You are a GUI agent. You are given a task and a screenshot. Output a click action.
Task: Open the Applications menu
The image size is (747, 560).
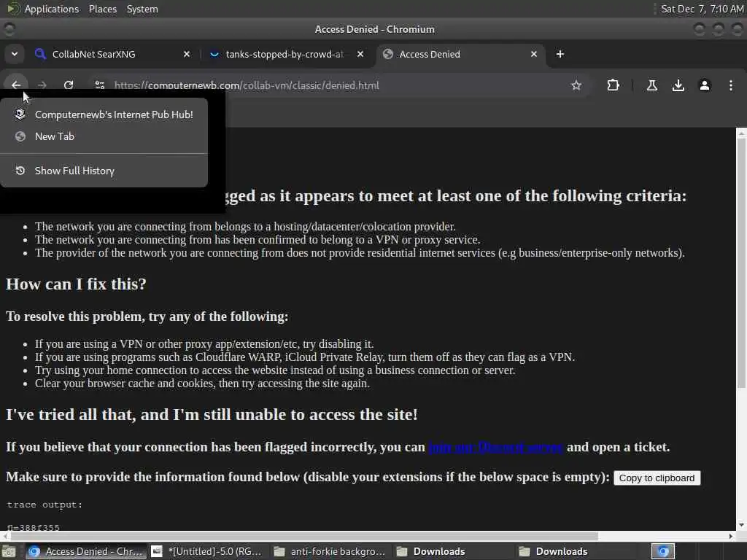coord(52,9)
